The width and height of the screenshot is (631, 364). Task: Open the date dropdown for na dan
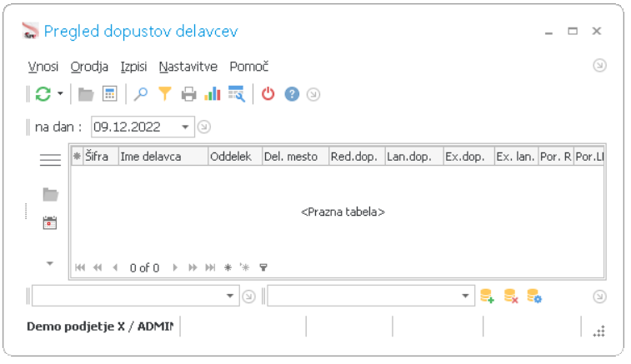pyautogui.click(x=186, y=127)
